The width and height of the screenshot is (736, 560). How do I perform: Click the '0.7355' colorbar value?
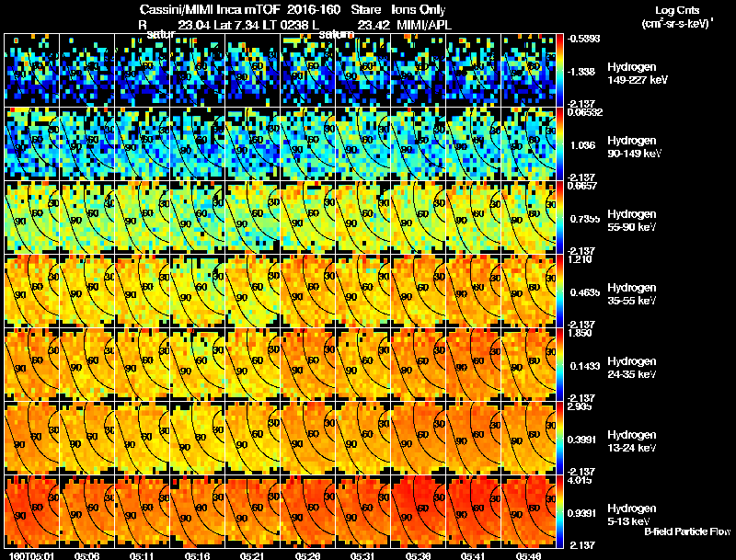(x=584, y=219)
